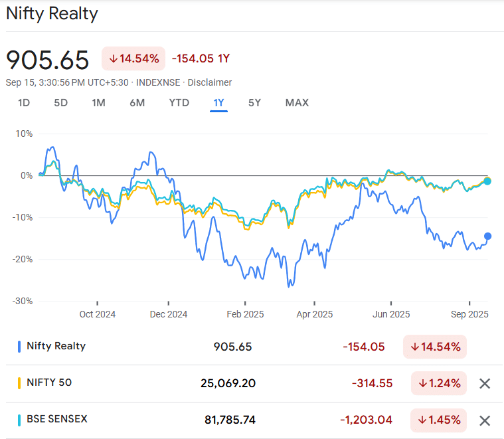The image size is (504, 439).
Task: Click the blue Nifty Realty chart endpoint dot
Action: 487,236
